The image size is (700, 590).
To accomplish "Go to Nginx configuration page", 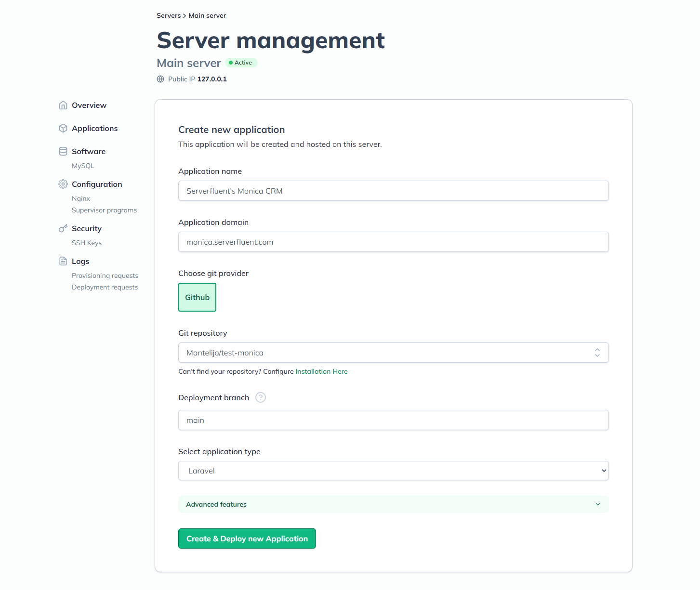I will tap(81, 198).
